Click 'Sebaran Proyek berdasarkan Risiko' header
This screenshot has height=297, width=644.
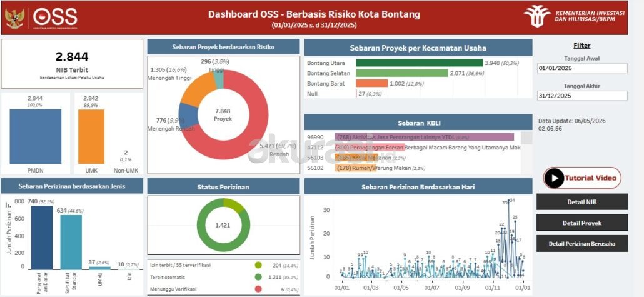223,47
